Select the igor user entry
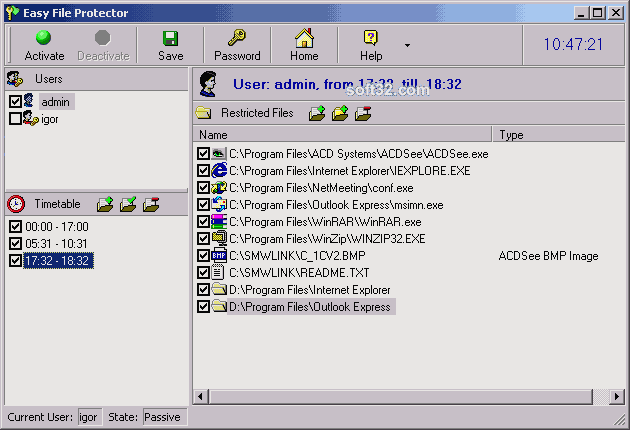Viewport: 630px width, 430px height. [50, 119]
